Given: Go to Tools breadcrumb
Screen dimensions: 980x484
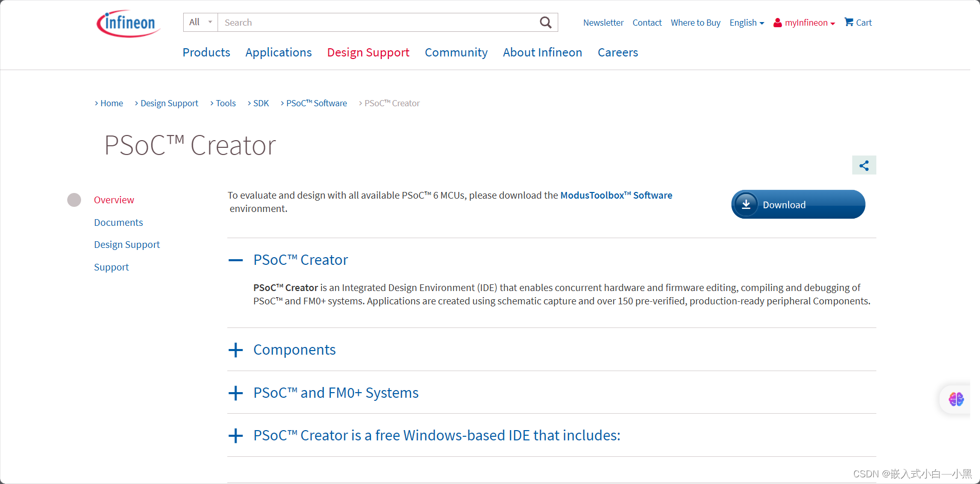Looking at the screenshot, I should 226,103.
